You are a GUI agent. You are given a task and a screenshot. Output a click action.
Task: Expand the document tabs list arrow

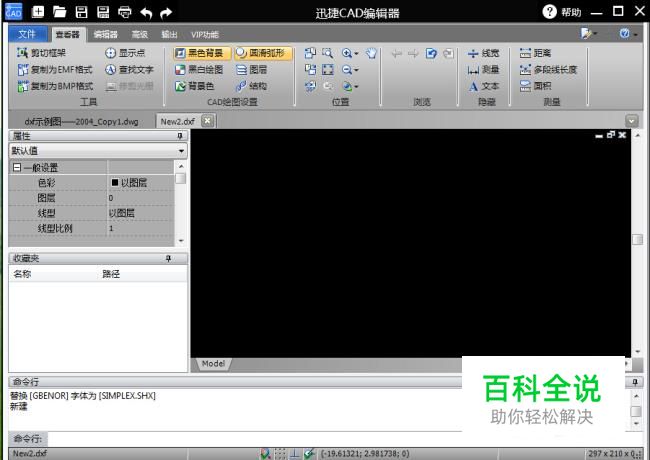pos(631,121)
